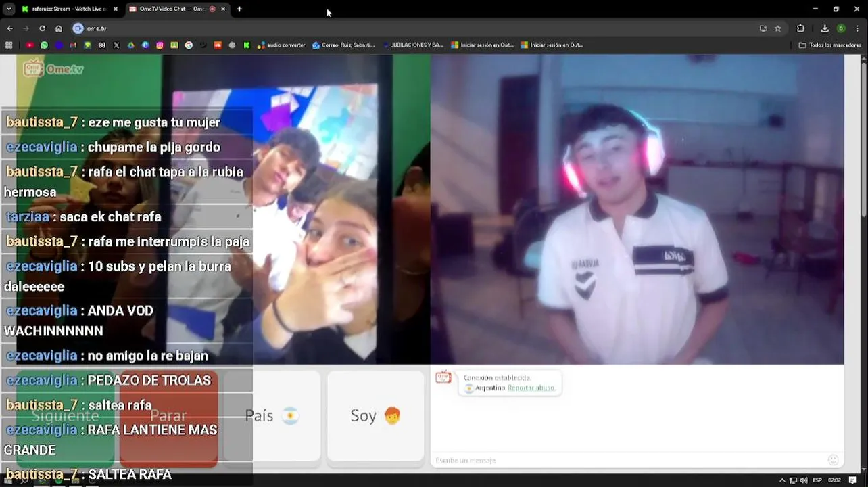Click 'Conexión establecida' status text
The height and width of the screenshot is (487, 868).
[x=497, y=378]
